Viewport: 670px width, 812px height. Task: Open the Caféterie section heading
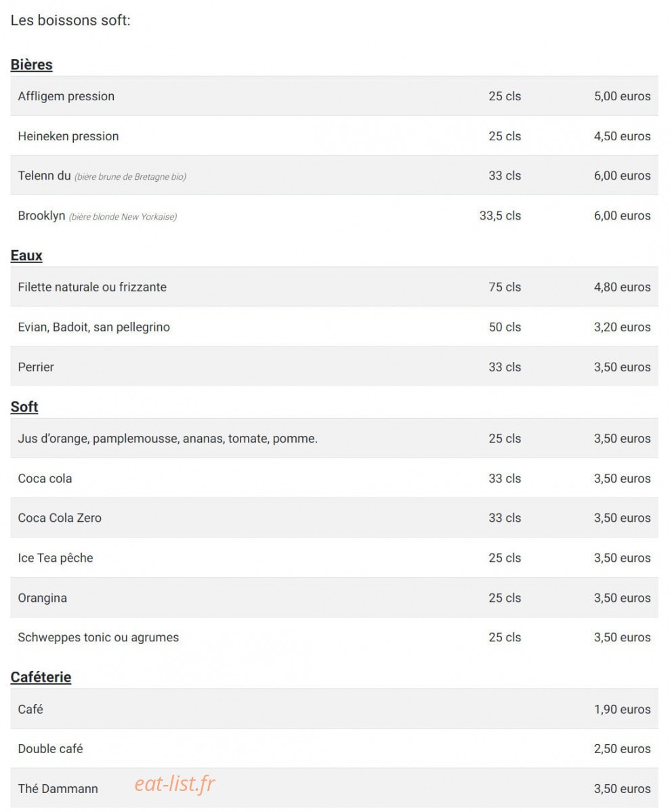pos(41,677)
